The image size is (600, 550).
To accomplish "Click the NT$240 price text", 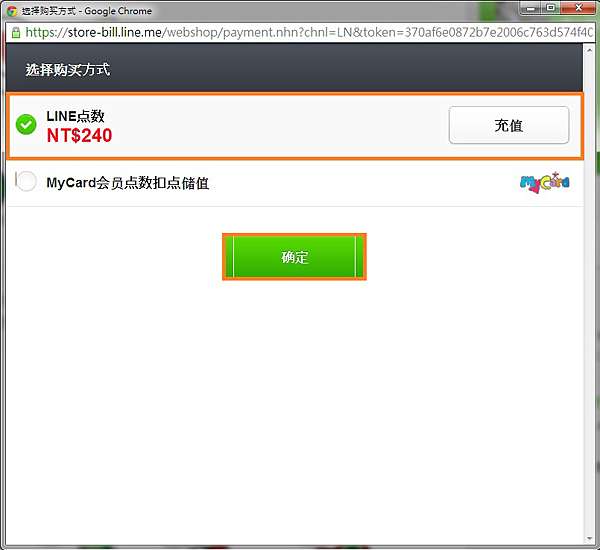I will tap(79, 135).
